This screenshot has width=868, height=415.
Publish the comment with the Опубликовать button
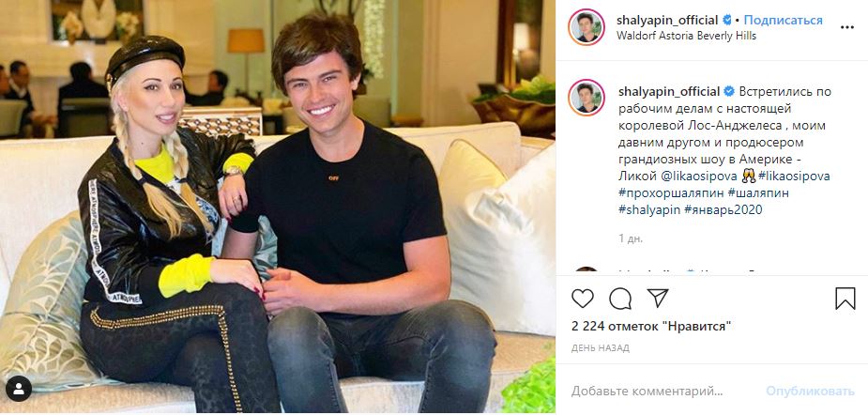pyautogui.click(x=811, y=392)
